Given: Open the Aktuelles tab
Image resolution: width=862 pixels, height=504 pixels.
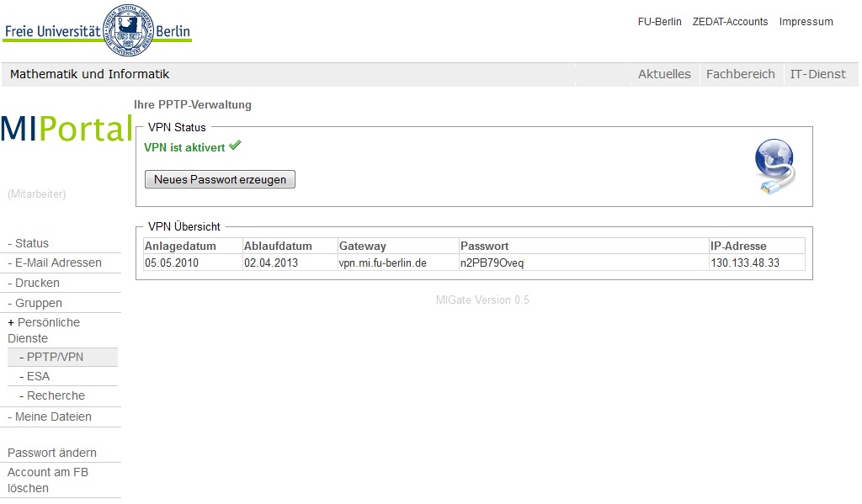Looking at the screenshot, I should click(x=664, y=74).
